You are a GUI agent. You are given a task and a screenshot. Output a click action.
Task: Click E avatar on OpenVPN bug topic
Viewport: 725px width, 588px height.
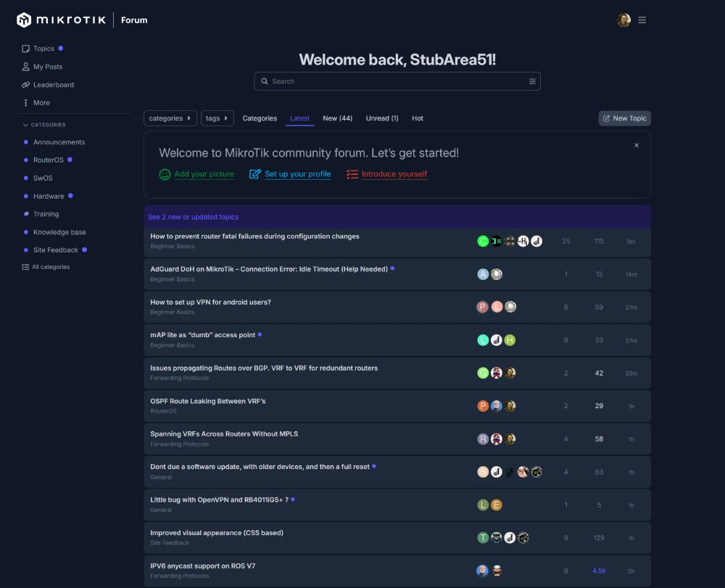[x=496, y=505]
